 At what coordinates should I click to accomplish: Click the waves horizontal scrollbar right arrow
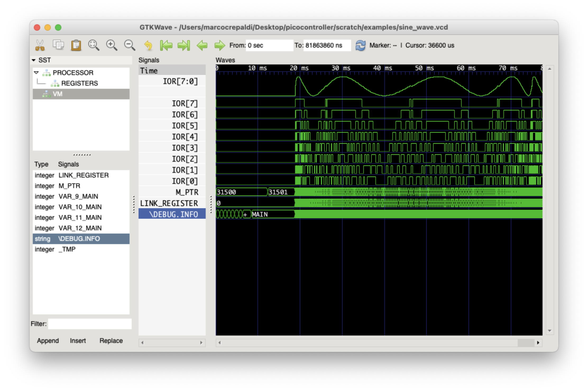(538, 343)
